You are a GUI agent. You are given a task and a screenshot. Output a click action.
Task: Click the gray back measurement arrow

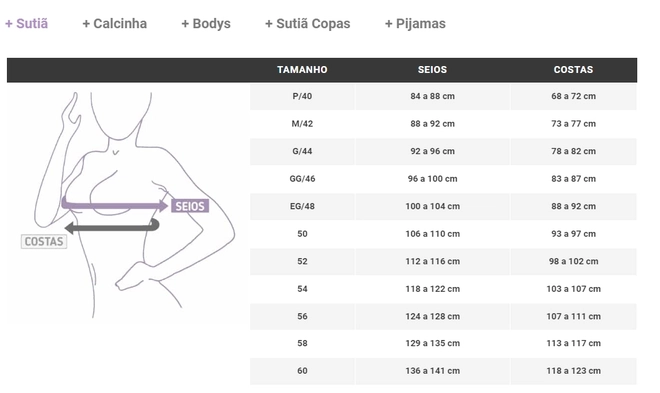(x=112, y=226)
